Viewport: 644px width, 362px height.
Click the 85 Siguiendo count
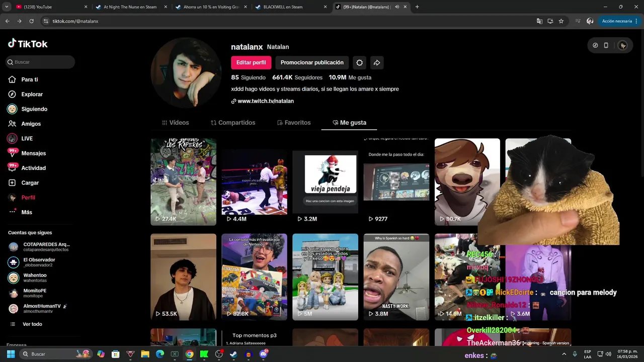248,77
